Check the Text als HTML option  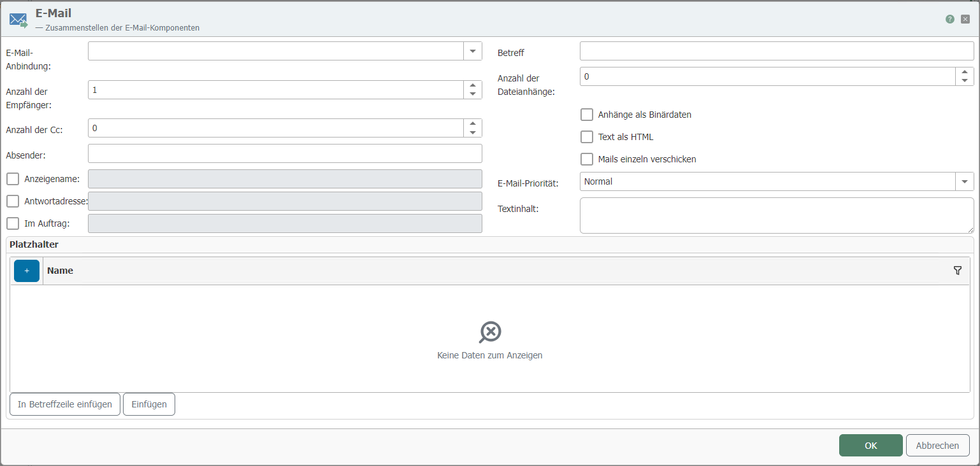pos(586,137)
